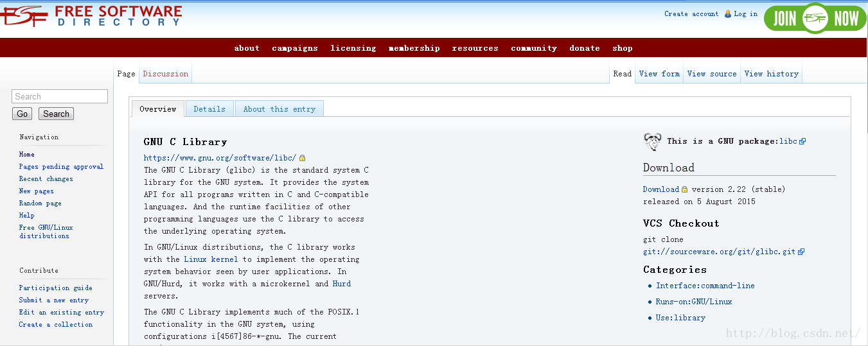Click Submit a new entry link
Viewport: 868px width, 346px height.
[54, 300]
